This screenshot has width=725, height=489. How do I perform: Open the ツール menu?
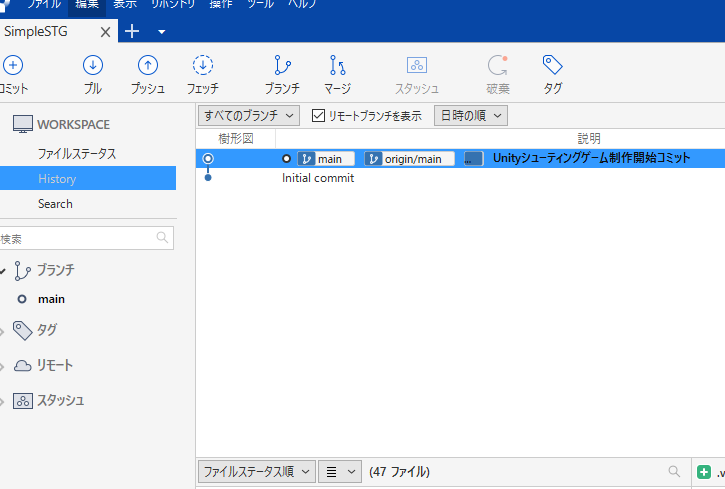click(261, 4)
